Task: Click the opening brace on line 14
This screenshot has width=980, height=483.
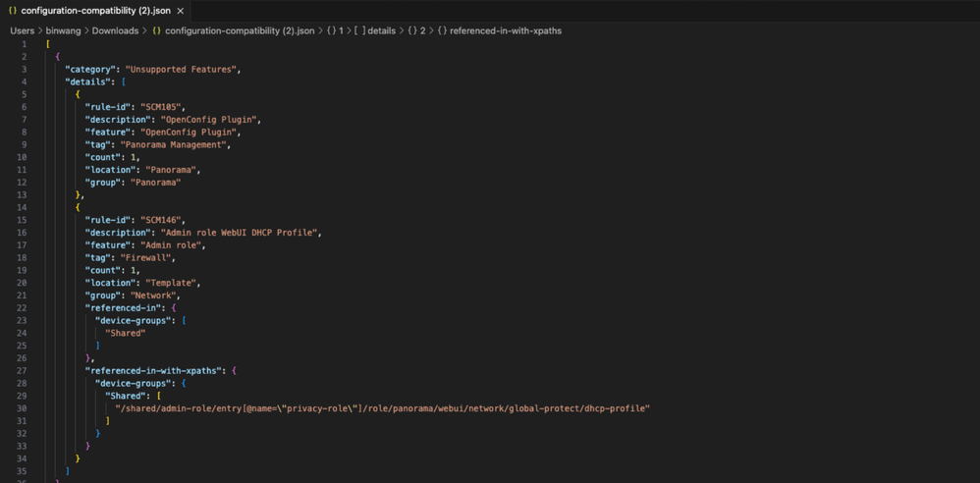Action: (x=78, y=207)
